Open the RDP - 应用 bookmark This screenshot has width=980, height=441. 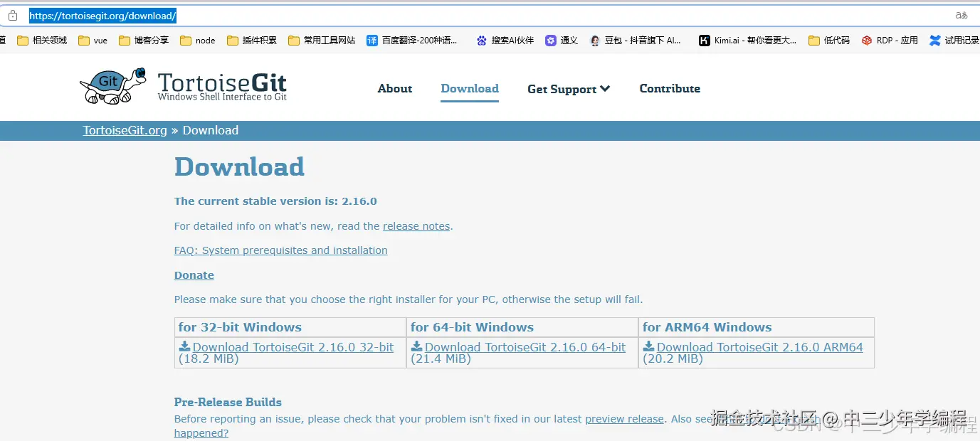tap(890, 41)
